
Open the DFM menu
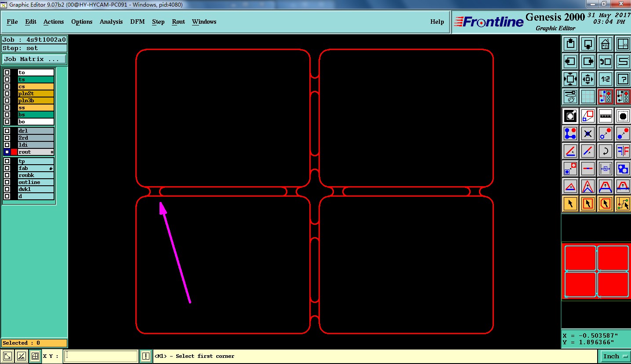point(137,22)
